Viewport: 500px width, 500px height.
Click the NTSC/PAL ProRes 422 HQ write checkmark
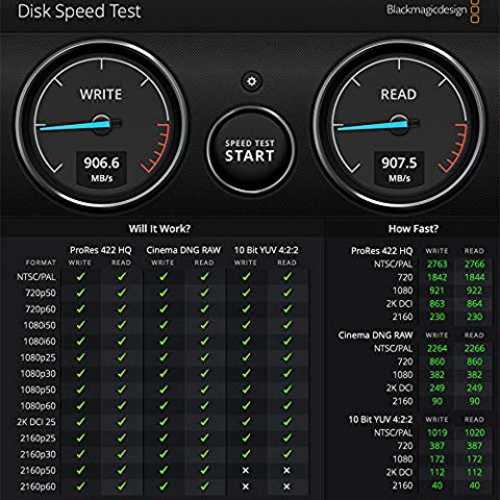(x=80, y=276)
